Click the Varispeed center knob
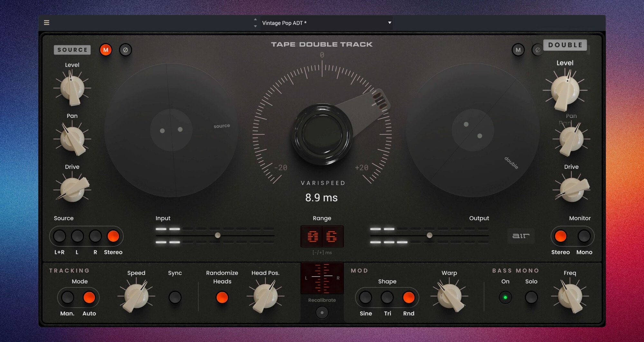The width and height of the screenshot is (644, 342). [x=322, y=134]
